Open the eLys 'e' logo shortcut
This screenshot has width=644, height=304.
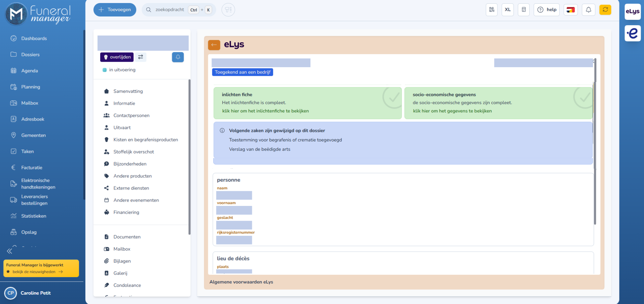[633, 33]
